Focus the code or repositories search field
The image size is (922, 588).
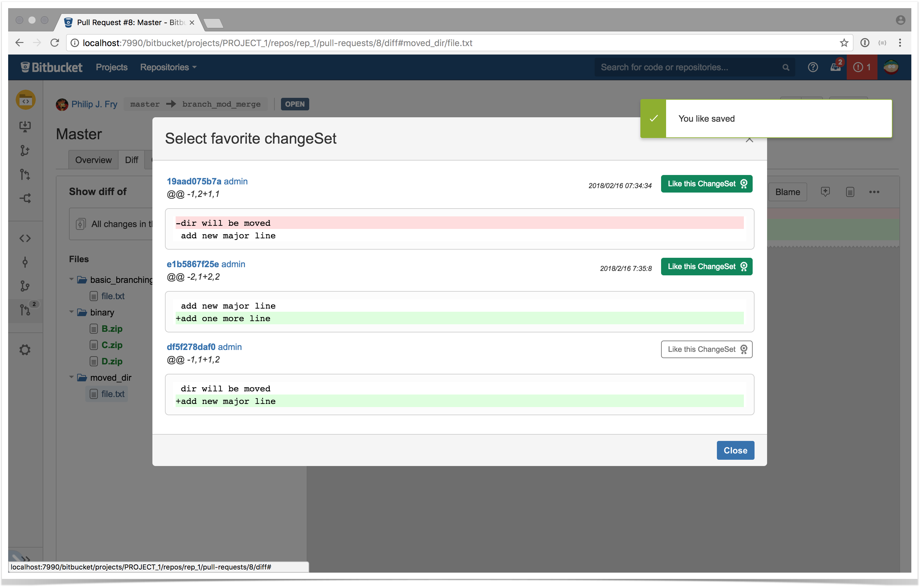point(695,67)
